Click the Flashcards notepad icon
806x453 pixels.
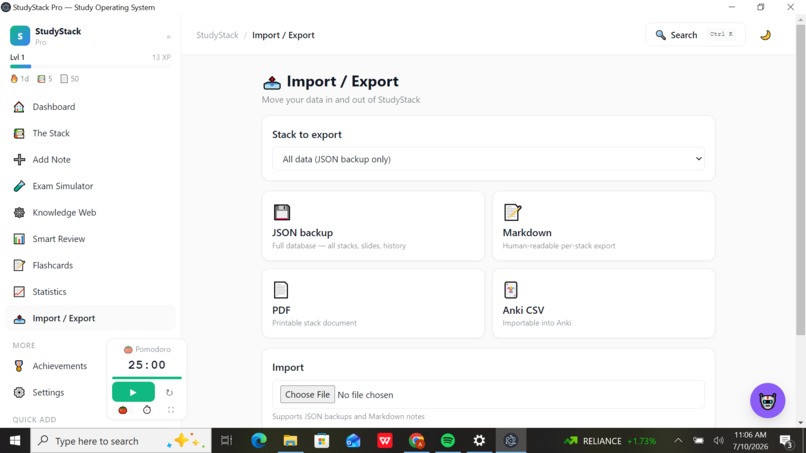pos(19,265)
